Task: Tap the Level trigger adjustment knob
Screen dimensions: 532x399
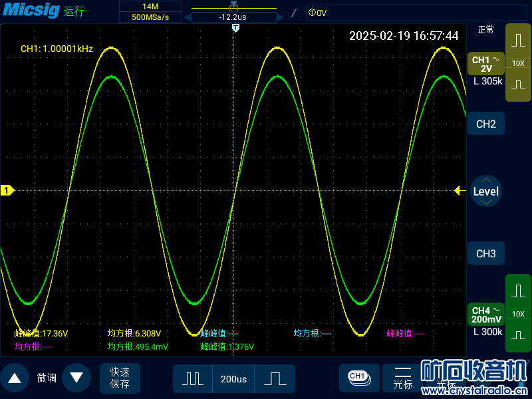Action: click(485, 191)
